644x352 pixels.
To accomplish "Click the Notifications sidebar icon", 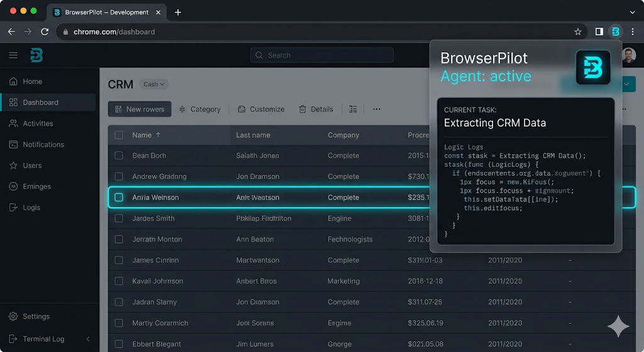I will pos(13,144).
